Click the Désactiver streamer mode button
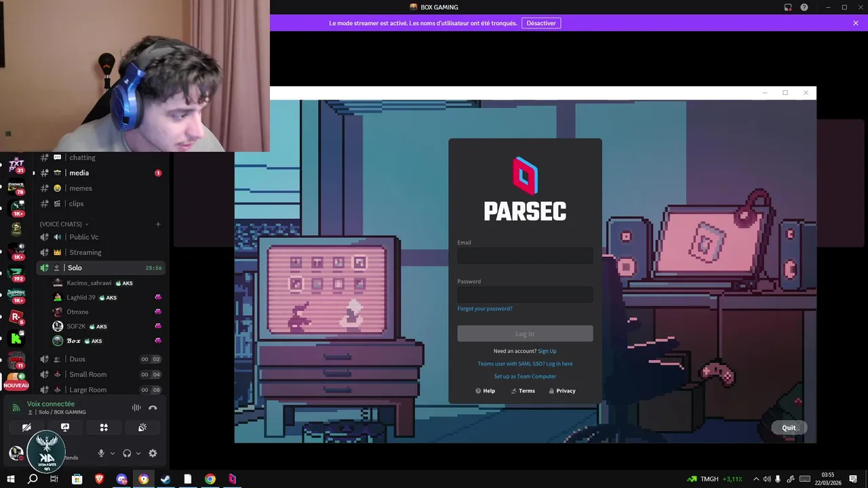Image resolution: width=868 pixels, height=488 pixels. click(x=541, y=23)
